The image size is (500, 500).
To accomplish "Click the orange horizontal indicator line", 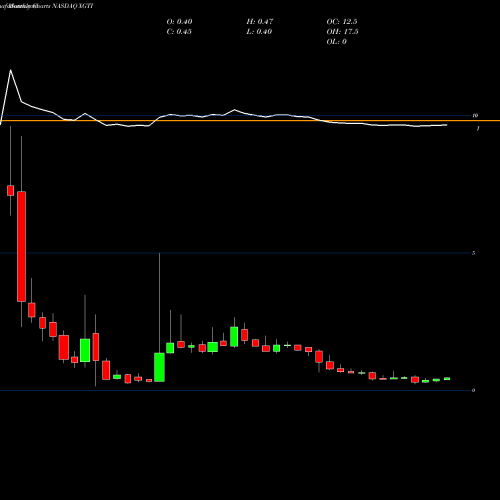I will coord(250,120).
